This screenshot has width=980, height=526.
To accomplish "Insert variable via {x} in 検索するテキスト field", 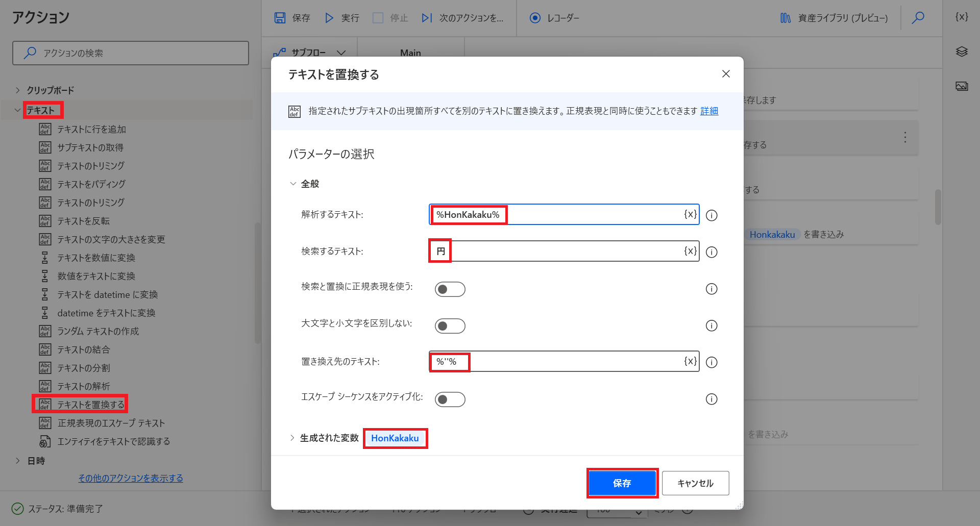I will click(690, 251).
